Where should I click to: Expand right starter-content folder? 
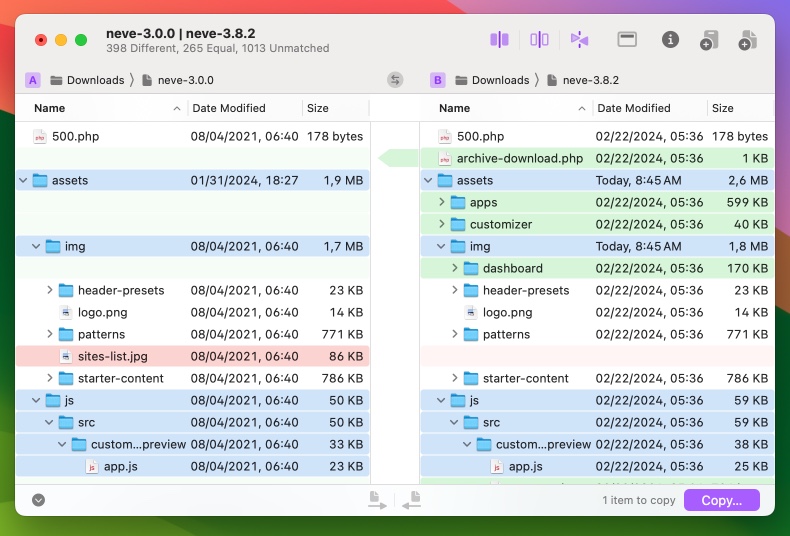point(454,378)
